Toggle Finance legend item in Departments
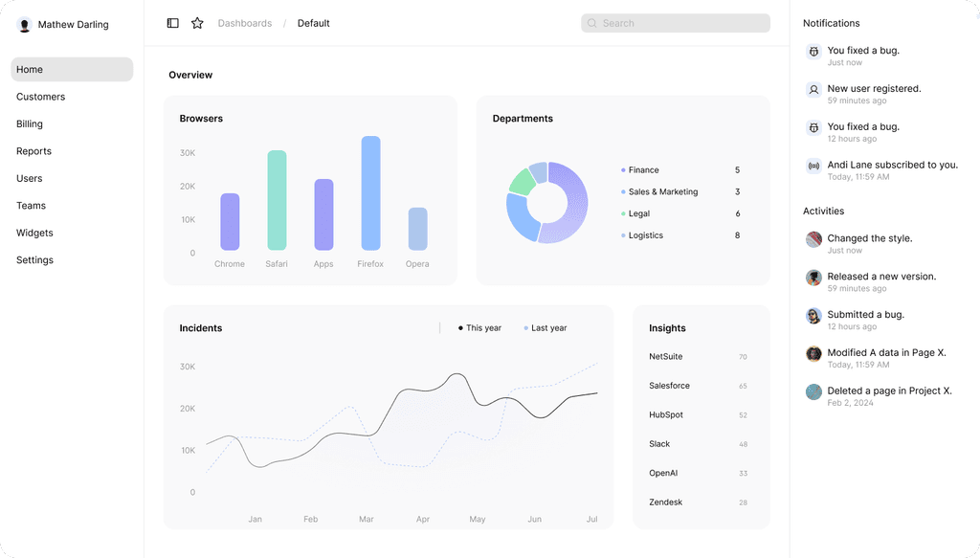The height and width of the screenshot is (558, 980). pyautogui.click(x=642, y=170)
